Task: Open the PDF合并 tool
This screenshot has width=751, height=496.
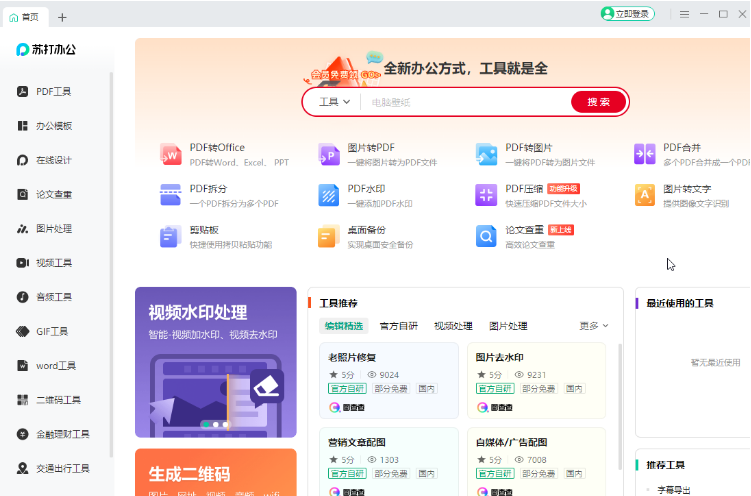Action: coord(692,154)
